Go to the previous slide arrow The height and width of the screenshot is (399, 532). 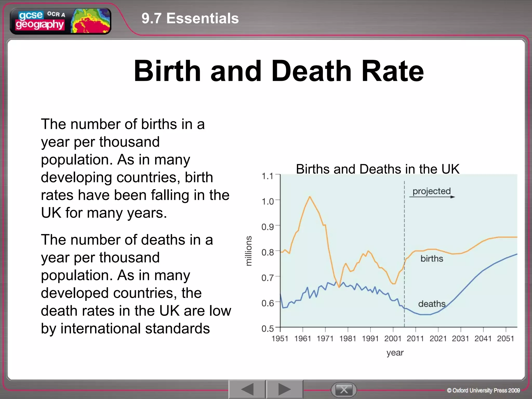tap(247, 389)
